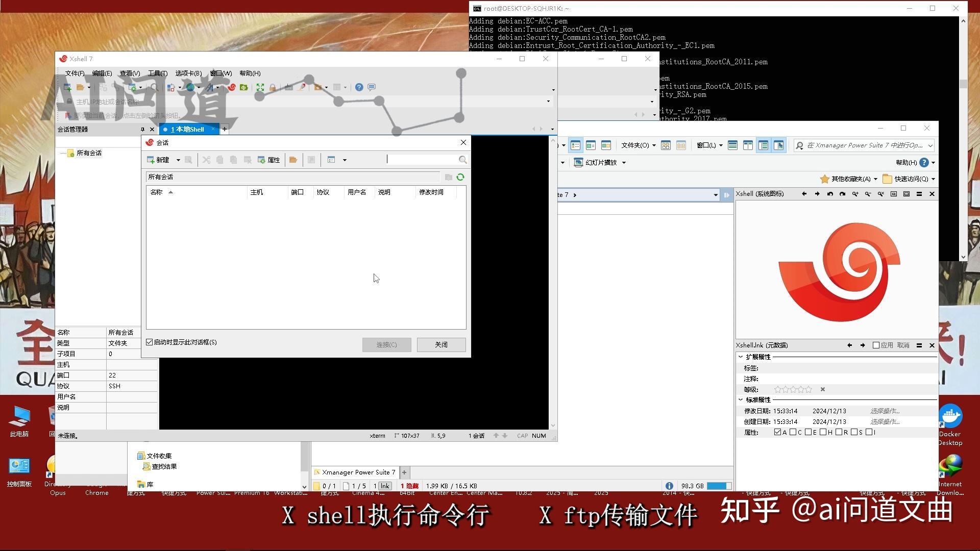Collapse the 扩展属性 section
This screenshot has width=980, height=551.
[741, 357]
